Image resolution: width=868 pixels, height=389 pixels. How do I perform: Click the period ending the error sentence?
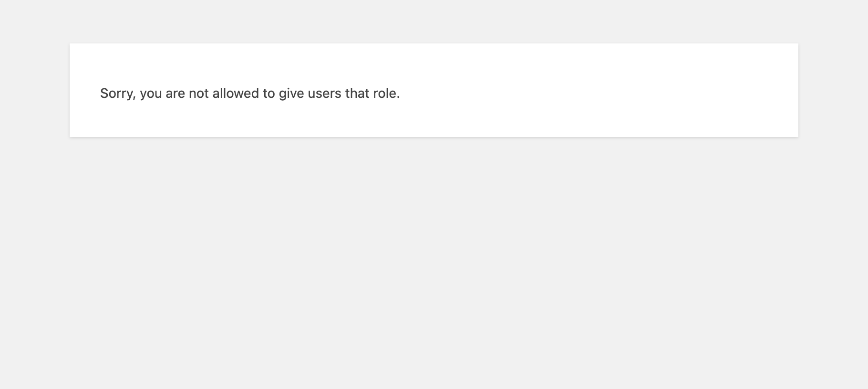(x=398, y=97)
